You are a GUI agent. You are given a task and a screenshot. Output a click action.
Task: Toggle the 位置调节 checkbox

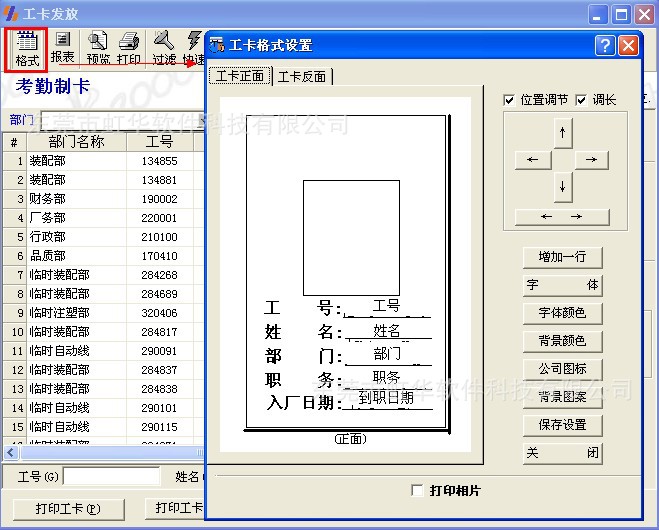pos(510,100)
